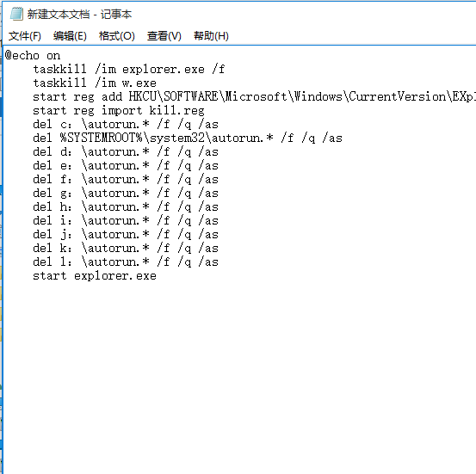Open the 格式(O) menu

tap(116, 36)
